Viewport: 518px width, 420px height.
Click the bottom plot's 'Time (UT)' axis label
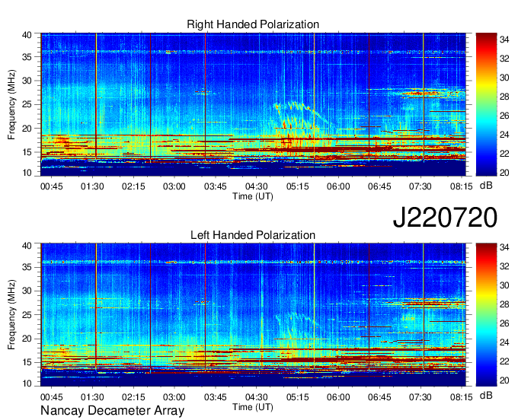253,407
